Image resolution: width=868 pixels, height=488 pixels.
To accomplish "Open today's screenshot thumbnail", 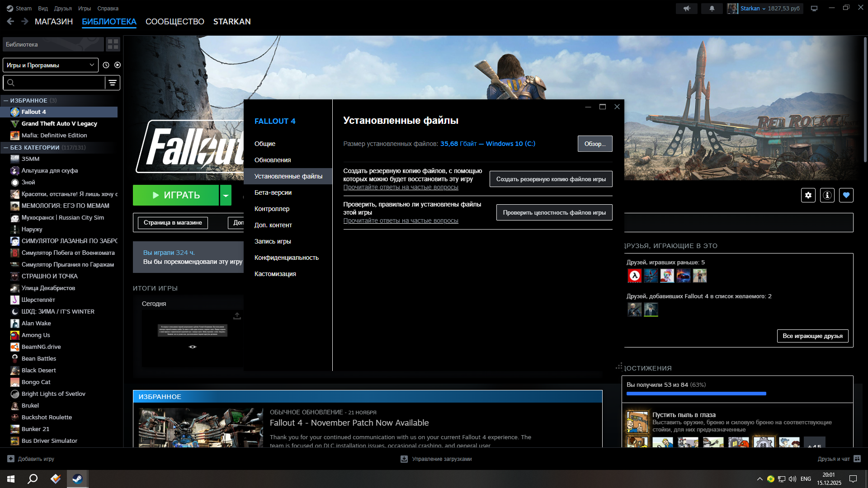I will (192, 338).
